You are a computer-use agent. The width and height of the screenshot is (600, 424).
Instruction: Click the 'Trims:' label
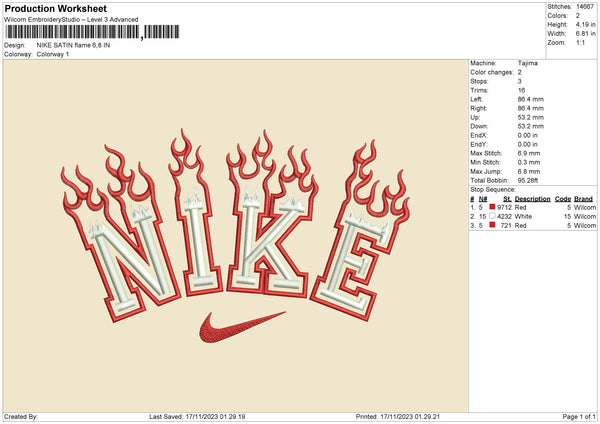point(479,90)
